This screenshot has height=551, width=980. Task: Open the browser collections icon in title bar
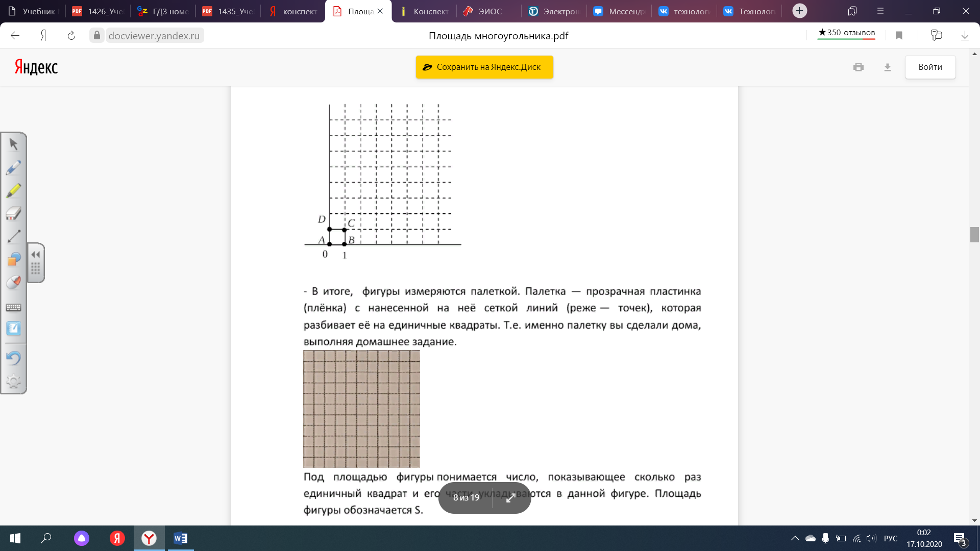coord(852,11)
